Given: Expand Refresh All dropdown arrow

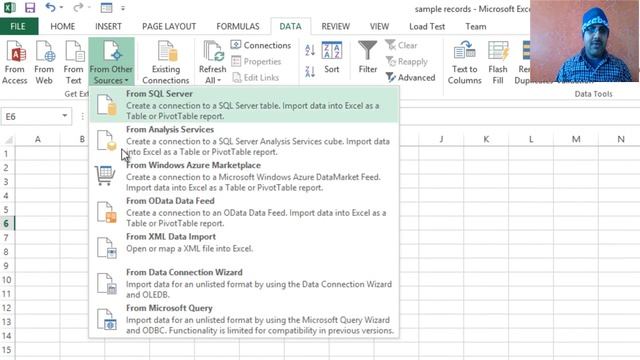Looking at the screenshot, I should pos(219,80).
